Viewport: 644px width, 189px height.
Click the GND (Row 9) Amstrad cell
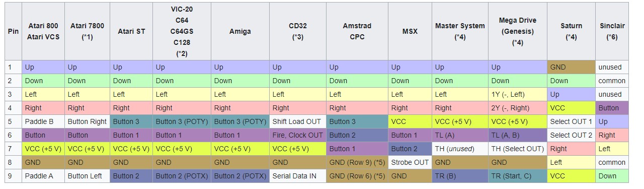point(357,162)
